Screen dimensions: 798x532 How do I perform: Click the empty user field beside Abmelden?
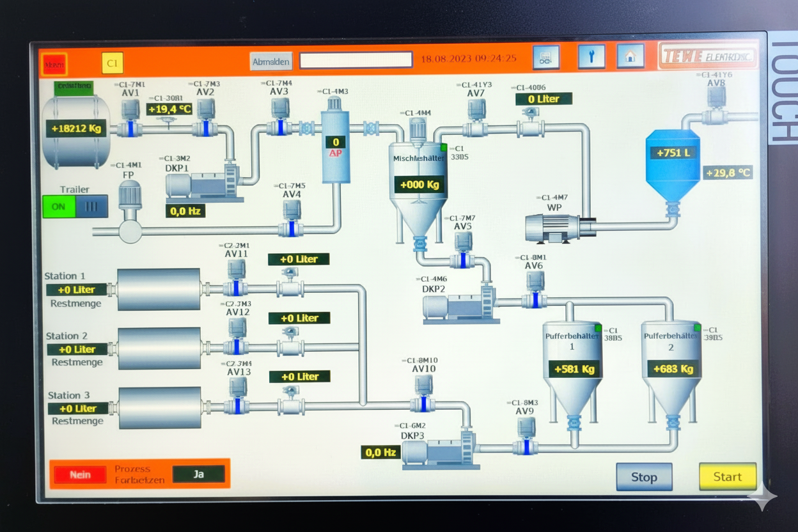356,60
